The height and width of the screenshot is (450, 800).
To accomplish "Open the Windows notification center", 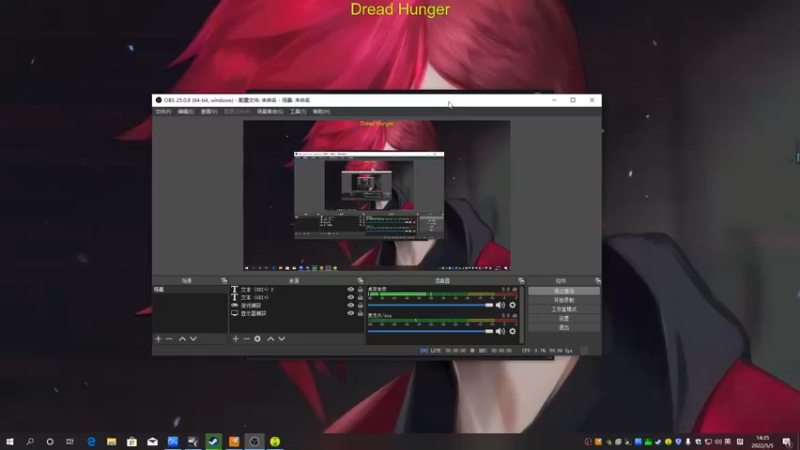I will pos(787,442).
